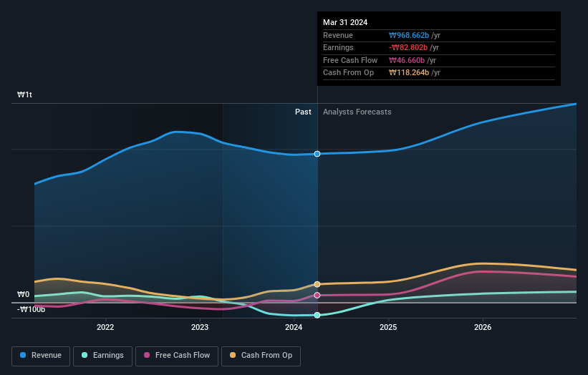The width and height of the screenshot is (588, 375).
Task: Click the 2026 x-axis label
Action: (x=483, y=327)
